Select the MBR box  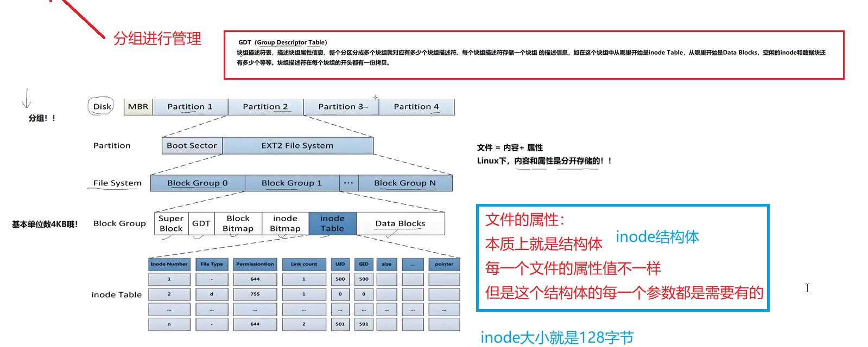click(x=138, y=107)
